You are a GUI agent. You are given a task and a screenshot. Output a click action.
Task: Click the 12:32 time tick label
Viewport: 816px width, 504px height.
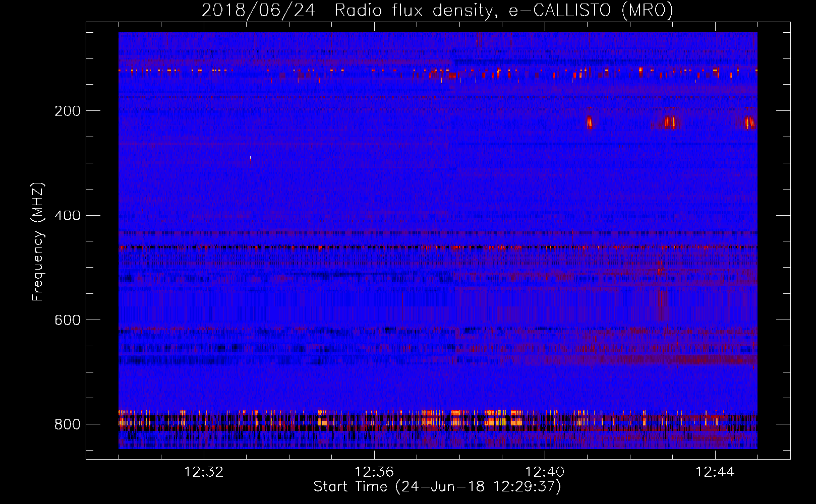click(204, 472)
